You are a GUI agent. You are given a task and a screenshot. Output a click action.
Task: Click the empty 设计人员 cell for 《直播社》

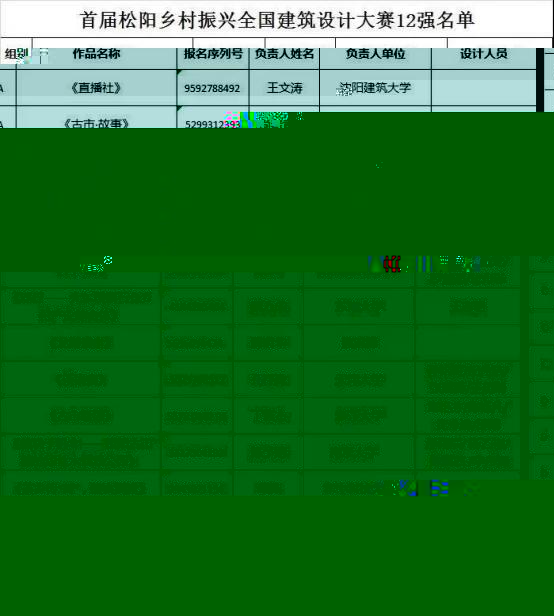pyautogui.click(x=484, y=88)
